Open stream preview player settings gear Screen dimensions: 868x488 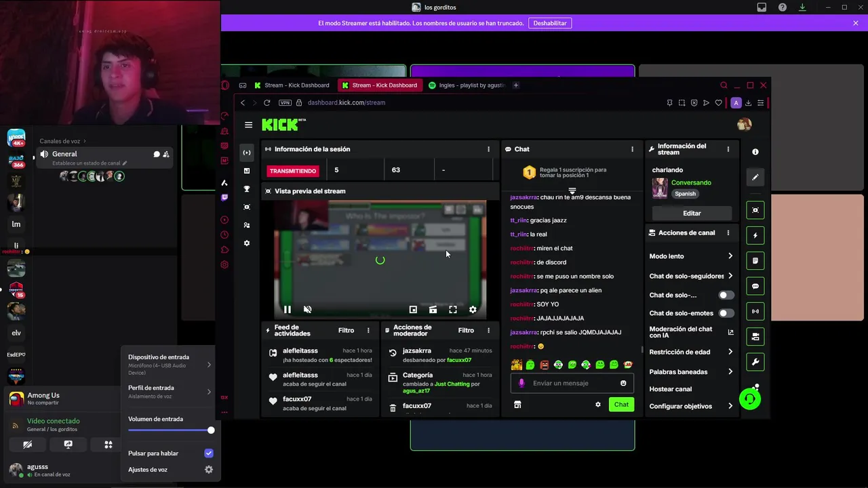pyautogui.click(x=473, y=310)
